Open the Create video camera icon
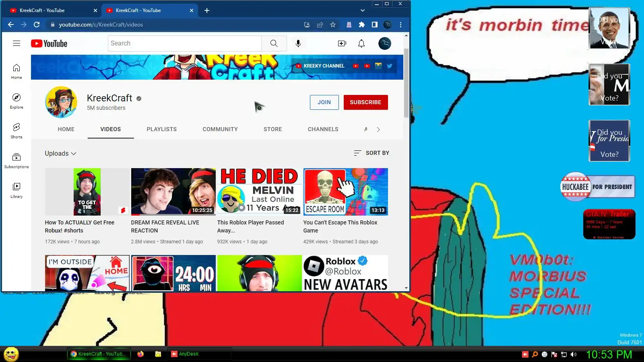644x362 pixels. coord(342,43)
